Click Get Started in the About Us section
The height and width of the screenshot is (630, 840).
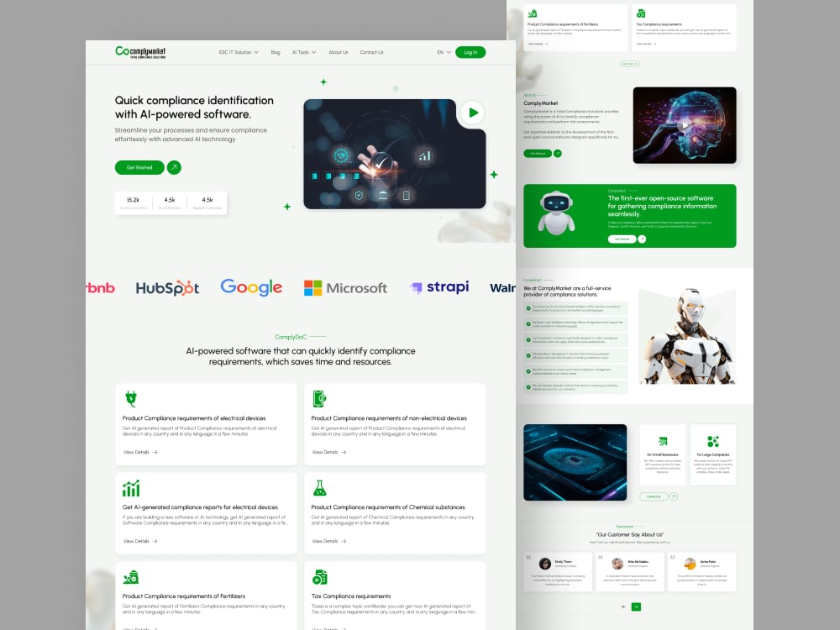point(538,154)
